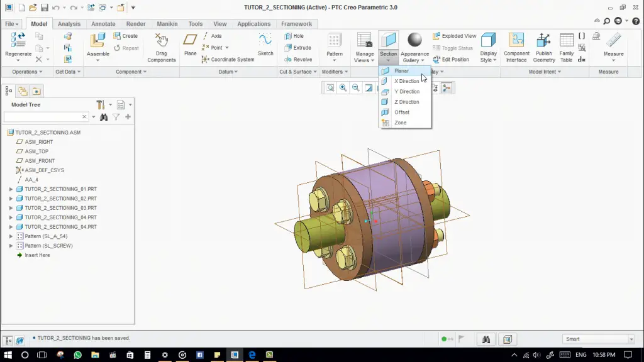This screenshot has height=362, width=644.
Task: Open the Appearance Gallery sphere swatch
Action: pyautogui.click(x=414, y=40)
